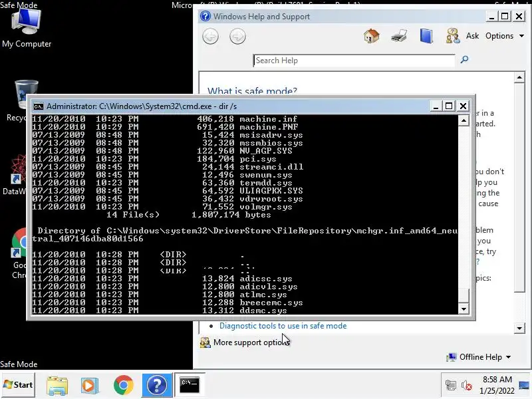Screen dimensions: 532x399
Task: Click the adicsc.sys line in cmd output
Action: point(162,279)
